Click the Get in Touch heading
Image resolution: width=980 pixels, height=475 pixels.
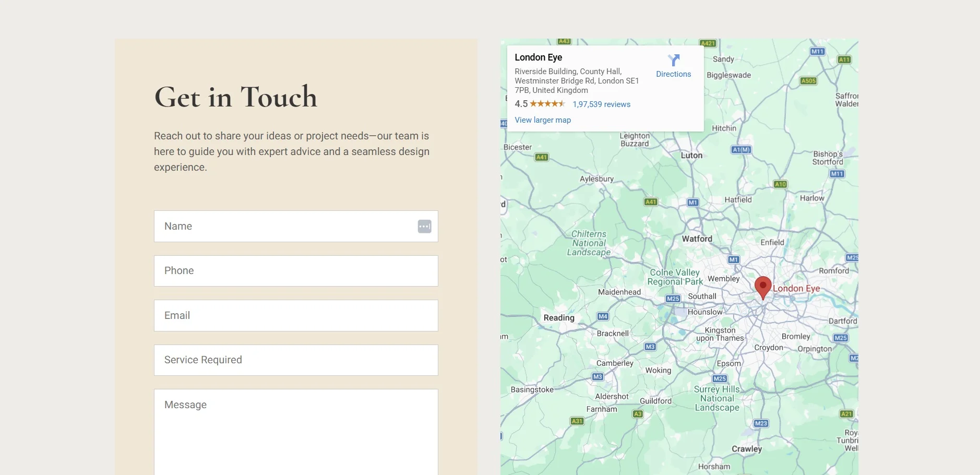[x=236, y=97]
